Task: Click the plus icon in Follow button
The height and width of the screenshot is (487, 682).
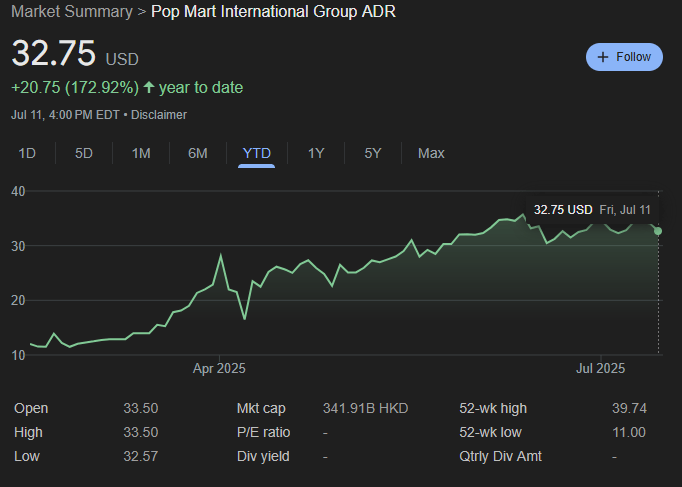Action: click(x=603, y=57)
